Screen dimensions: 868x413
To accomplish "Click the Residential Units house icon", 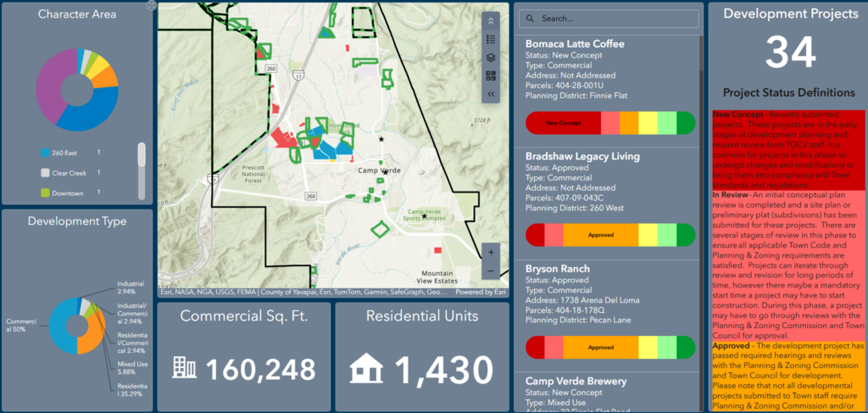I will click(366, 368).
